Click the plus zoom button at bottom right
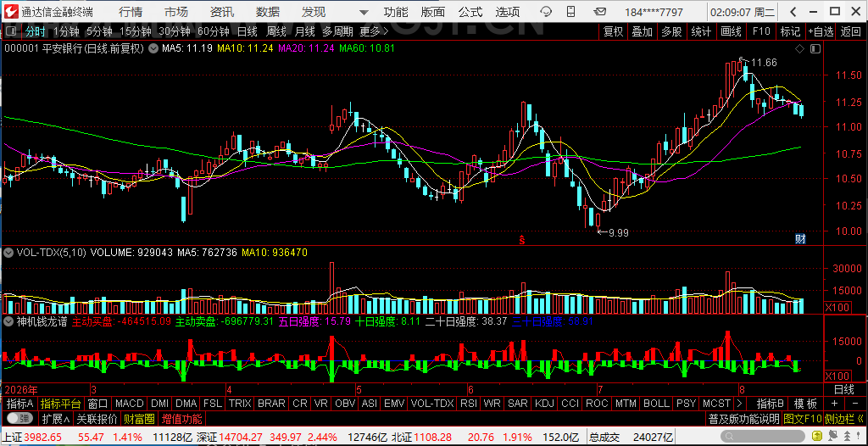 pos(834,404)
